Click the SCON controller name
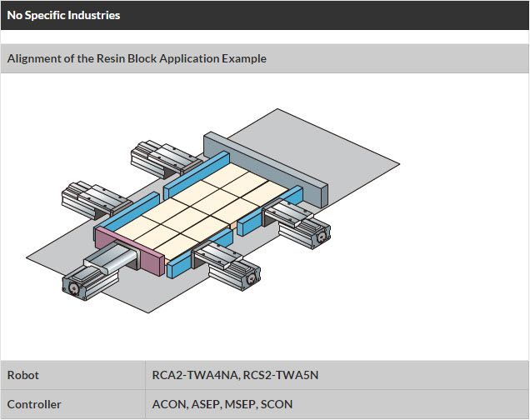Viewport: 530px width, 420px height. 277,404
